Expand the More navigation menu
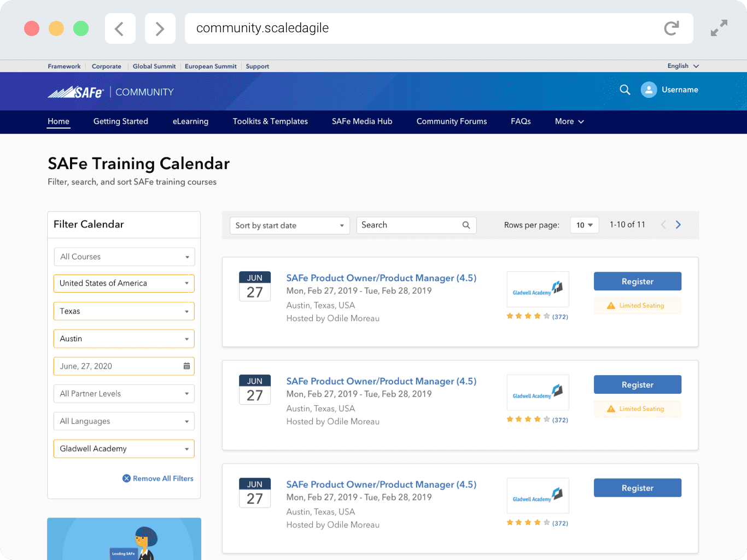The height and width of the screenshot is (560, 747). [569, 121]
